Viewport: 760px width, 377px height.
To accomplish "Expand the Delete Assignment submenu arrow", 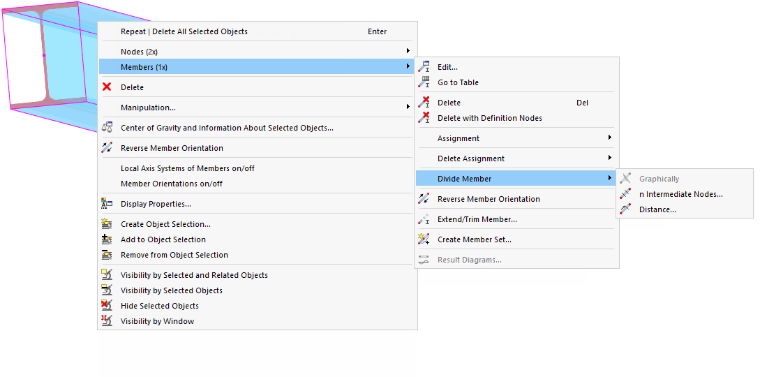I will point(610,158).
